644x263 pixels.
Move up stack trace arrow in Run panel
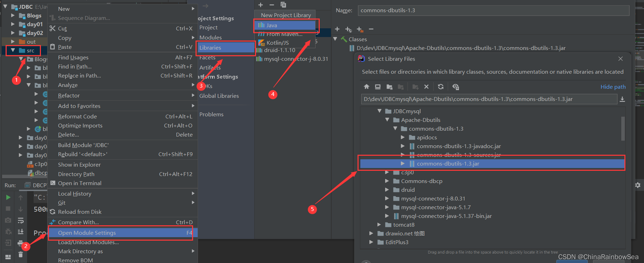point(21,198)
